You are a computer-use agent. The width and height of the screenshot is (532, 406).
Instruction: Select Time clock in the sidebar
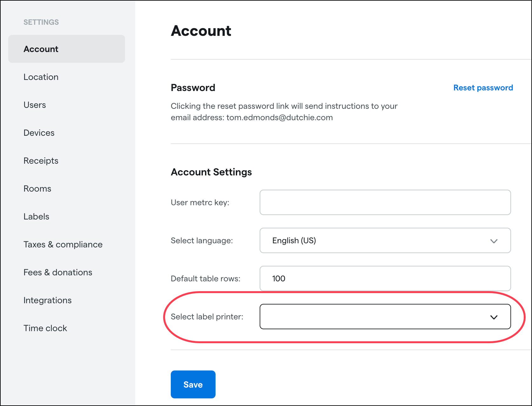coord(45,328)
